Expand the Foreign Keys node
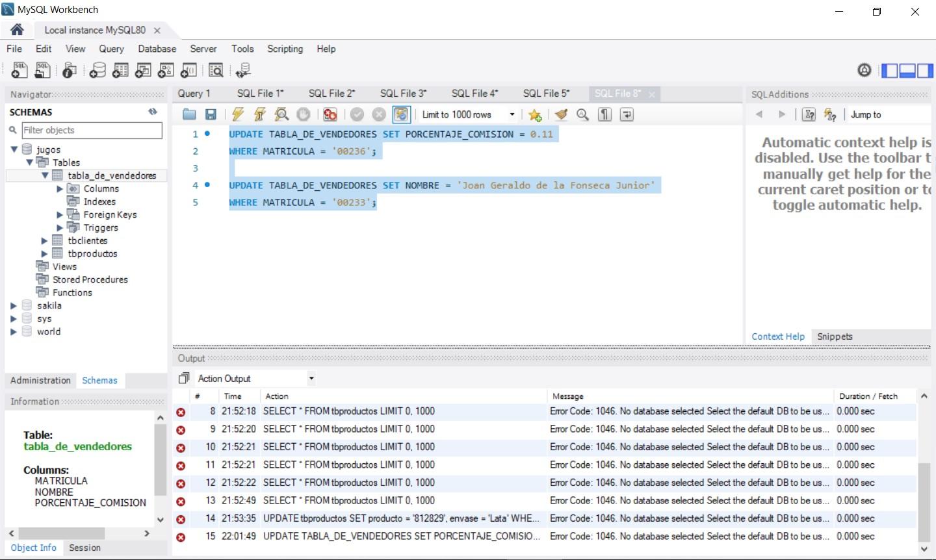The height and width of the screenshot is (560, 936). click(x=60, y=214)
